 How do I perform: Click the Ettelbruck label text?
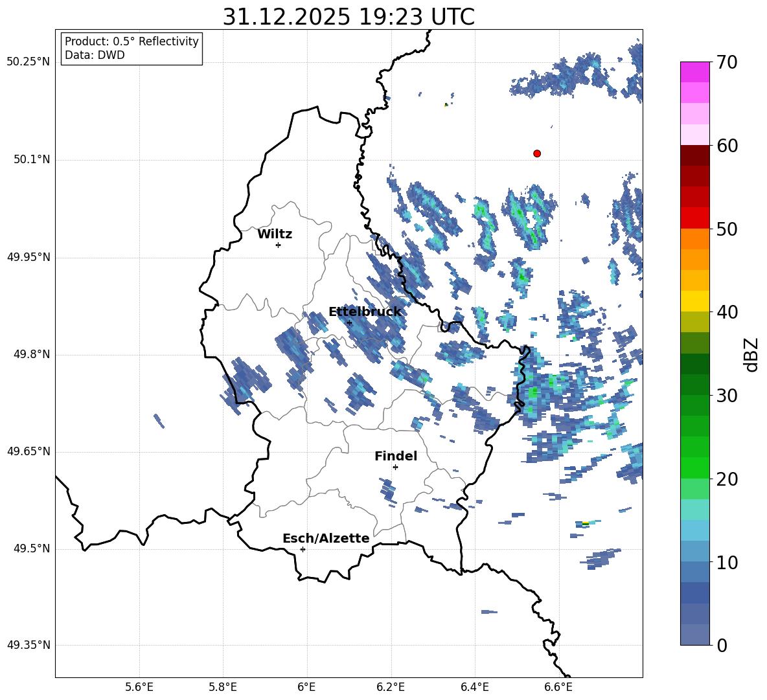coord(365,311)
